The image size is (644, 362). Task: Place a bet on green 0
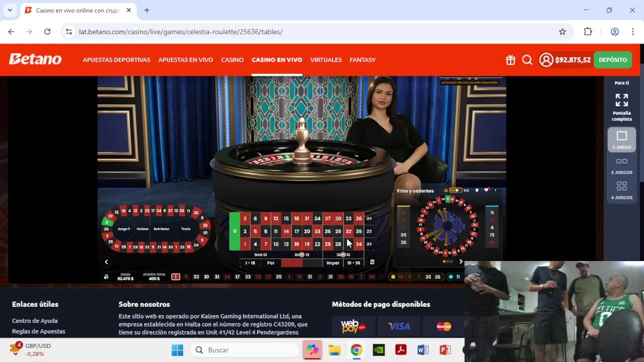click(234, 231)
